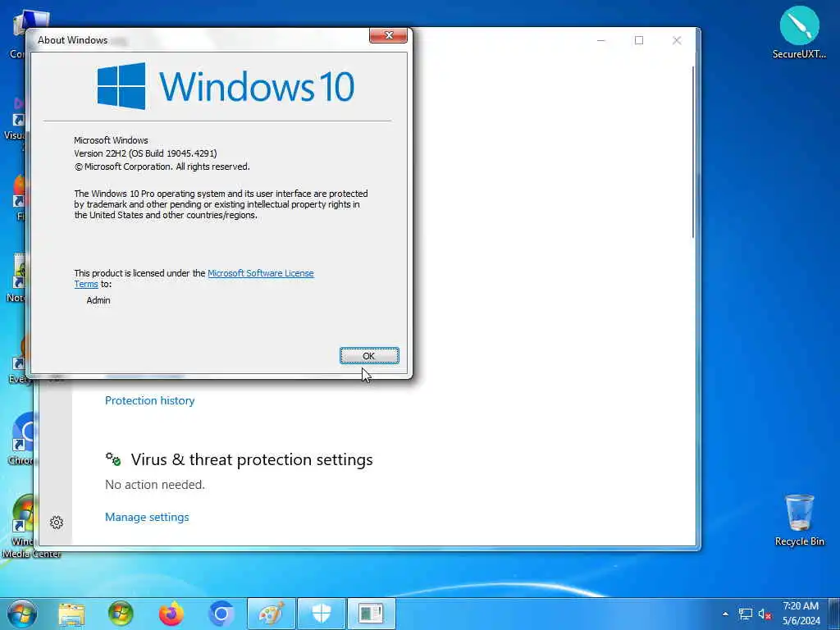840x630 pixels.
Task: Click the Admin licensee name
Action: pos(98,300)
